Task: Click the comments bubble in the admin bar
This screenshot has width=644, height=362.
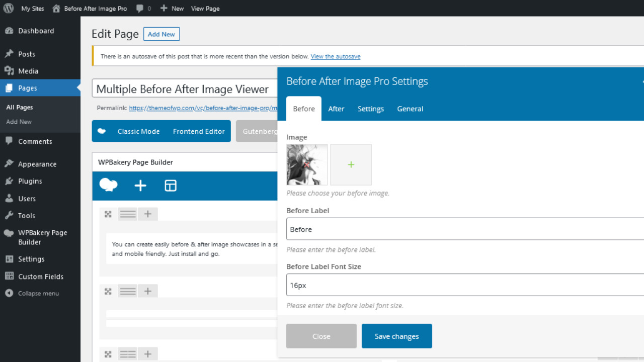Action: click(x=143, y=9)
